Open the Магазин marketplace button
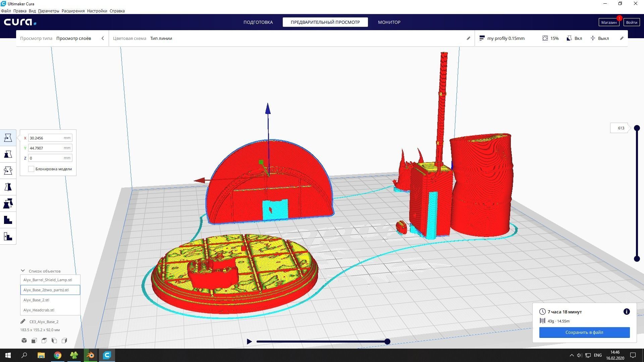 pyautogui.click(x=608, y=22)
